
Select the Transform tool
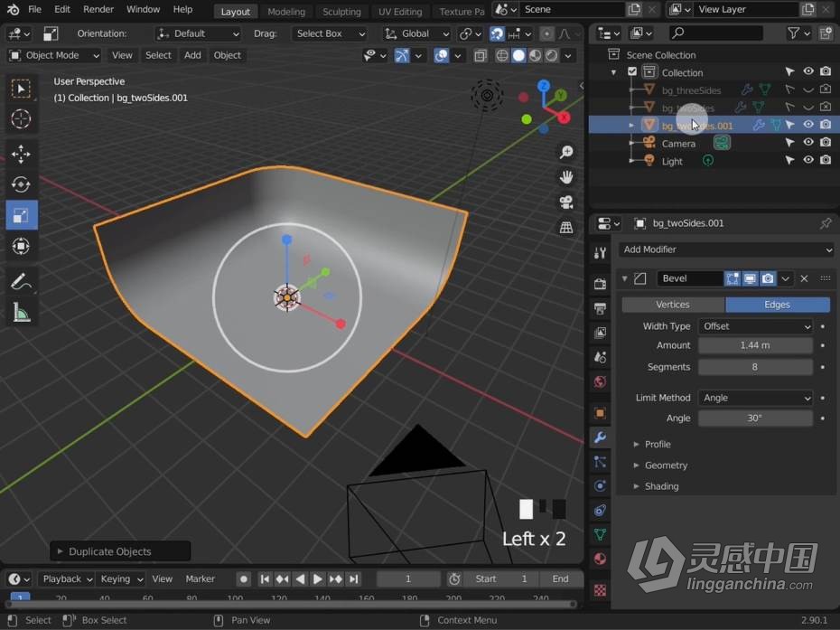(x=21, y=246)
